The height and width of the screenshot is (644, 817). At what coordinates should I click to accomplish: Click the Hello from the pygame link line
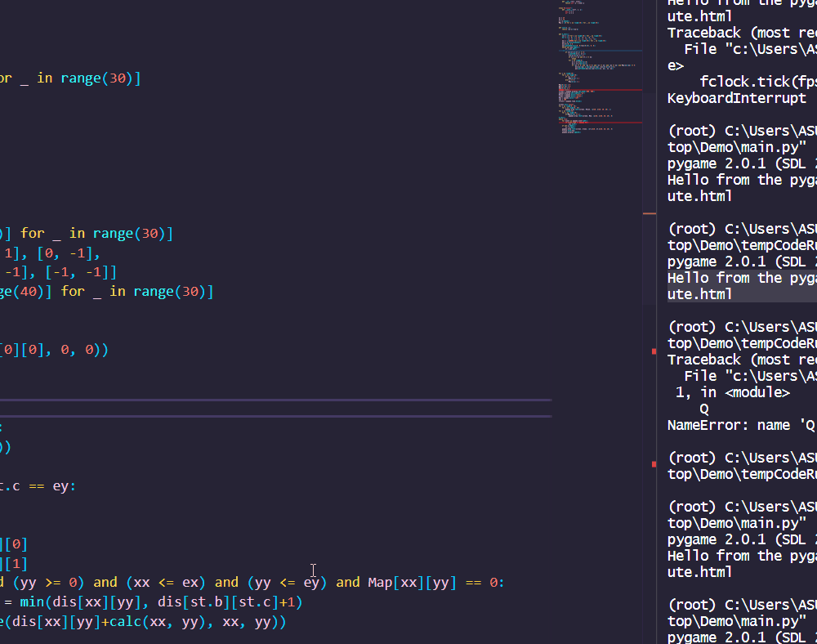tap(735, 277)
